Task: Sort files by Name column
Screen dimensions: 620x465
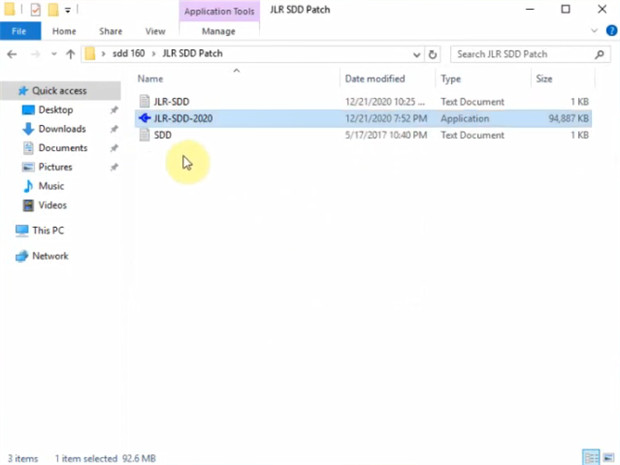Action: 150,79
